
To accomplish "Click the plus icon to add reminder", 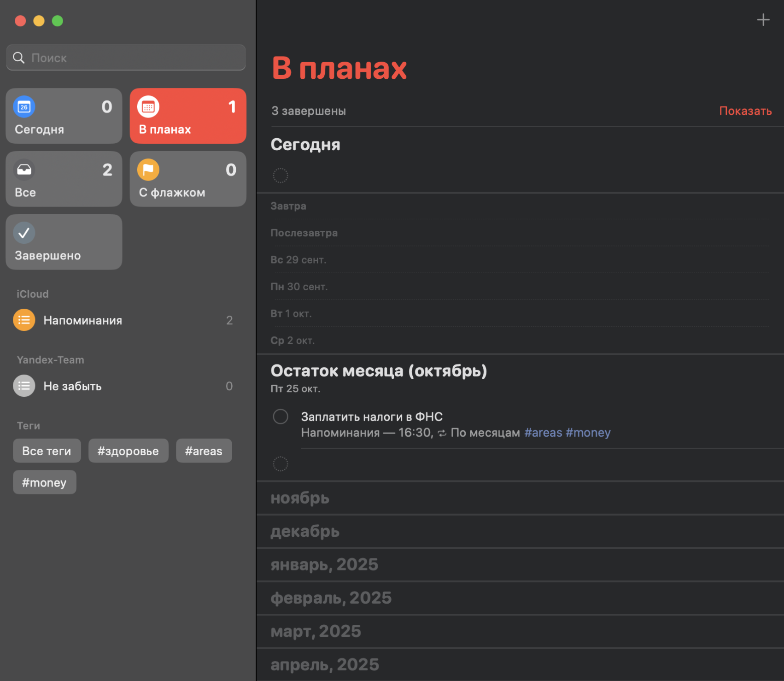I will [763, 20].
